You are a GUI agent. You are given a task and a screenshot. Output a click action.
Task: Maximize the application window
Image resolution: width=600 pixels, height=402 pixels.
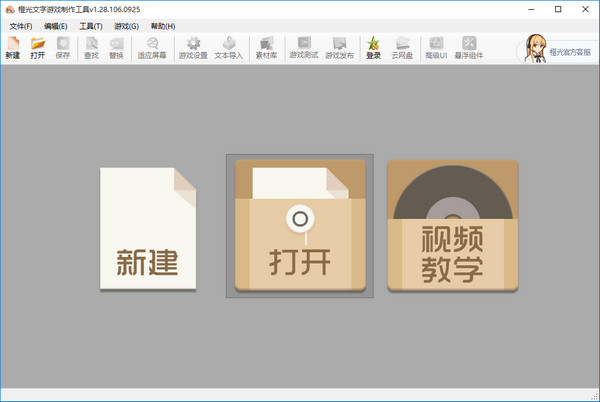558,9
